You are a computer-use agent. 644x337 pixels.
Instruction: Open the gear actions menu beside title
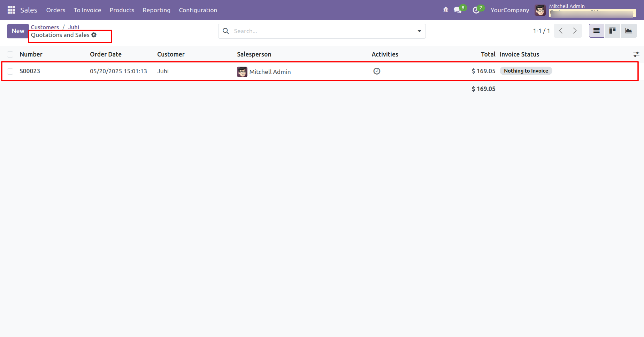pyautogui.click(x=94, y=35)
